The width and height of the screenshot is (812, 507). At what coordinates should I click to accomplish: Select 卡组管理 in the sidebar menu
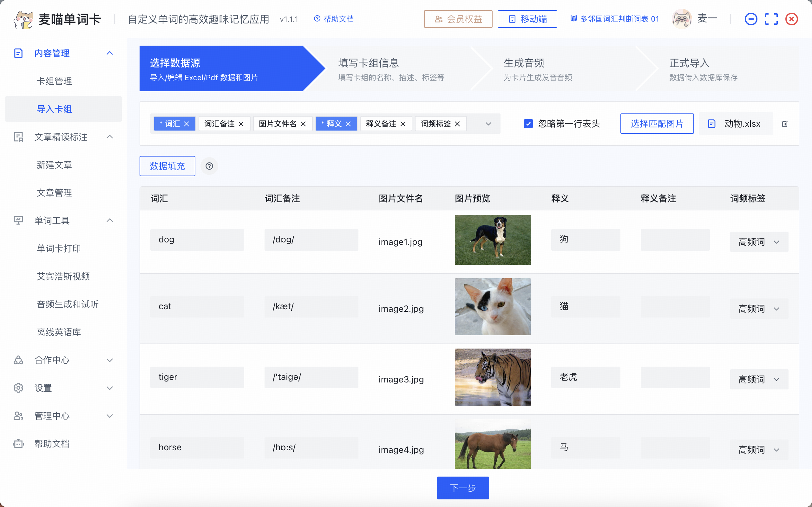(54, 81)
